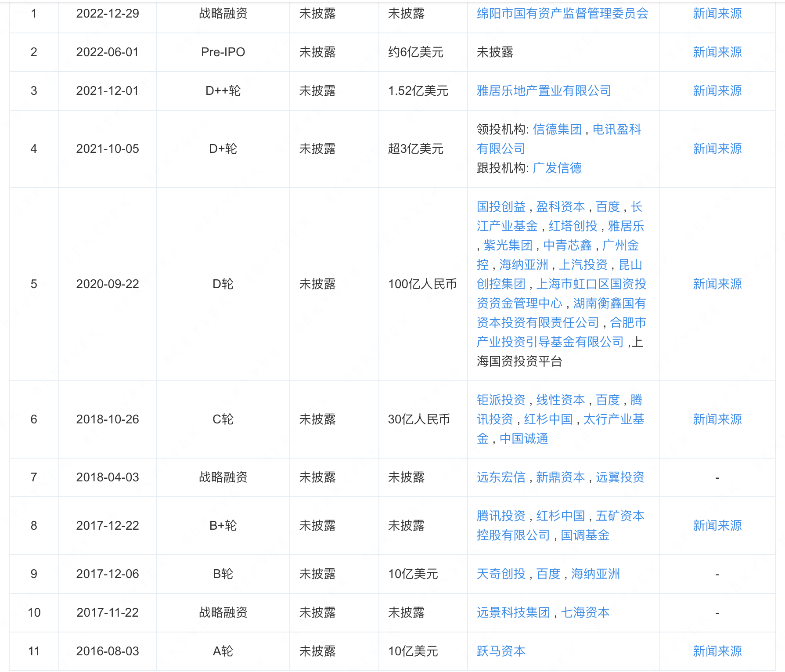
Task: Open the 盈科资本 investor link
Action: (x=561, y=207)
